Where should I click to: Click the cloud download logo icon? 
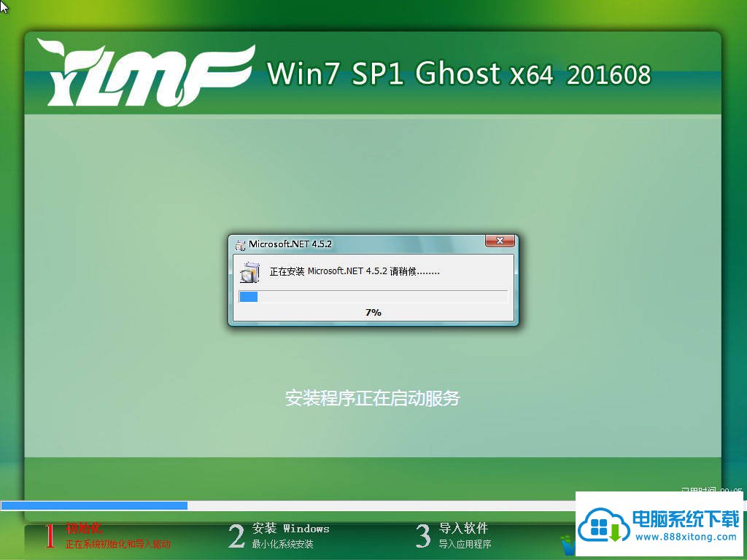click(x=604, y=525)
